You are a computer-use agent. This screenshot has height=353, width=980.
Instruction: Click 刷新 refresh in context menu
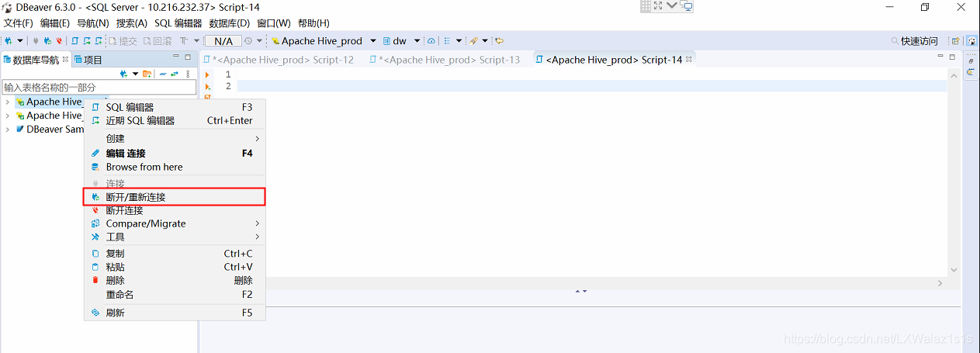click(175, 313)
